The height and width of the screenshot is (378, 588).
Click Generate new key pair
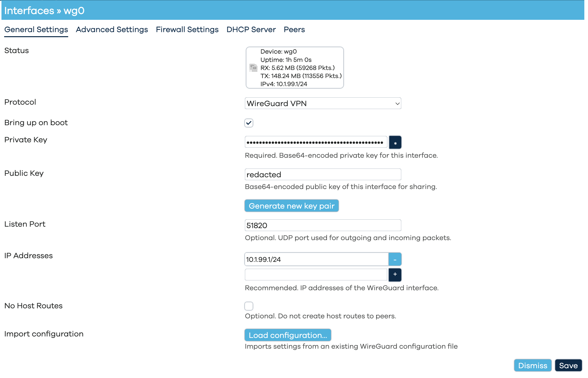tap(291, 206)
